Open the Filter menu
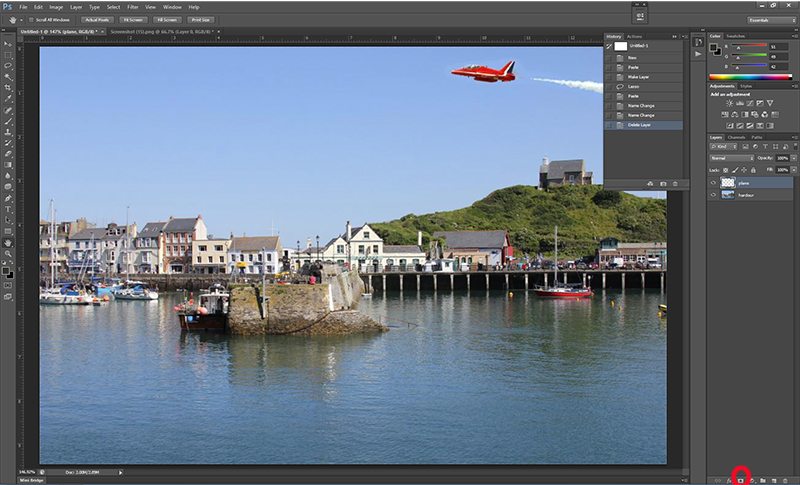This screenshot has height=485, width=800. (x=133, y=7)
